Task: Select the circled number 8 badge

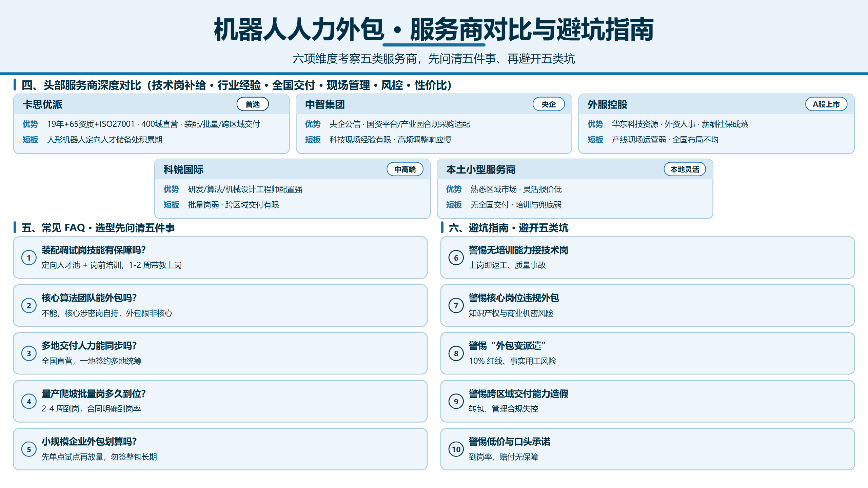Action: tap(456, 353)
